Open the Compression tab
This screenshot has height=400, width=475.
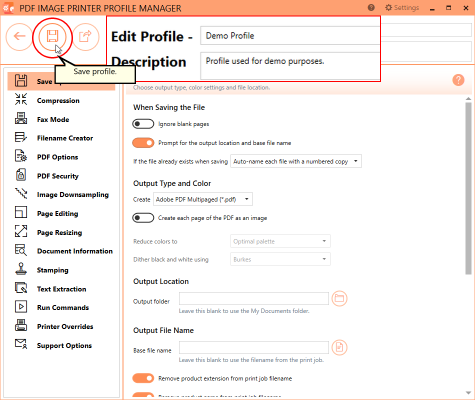(x=58, y=100)
